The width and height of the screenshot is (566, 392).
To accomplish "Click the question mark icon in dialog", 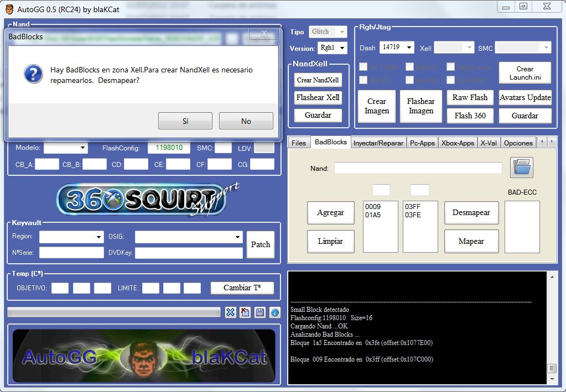I will click(x=33, y=74).
